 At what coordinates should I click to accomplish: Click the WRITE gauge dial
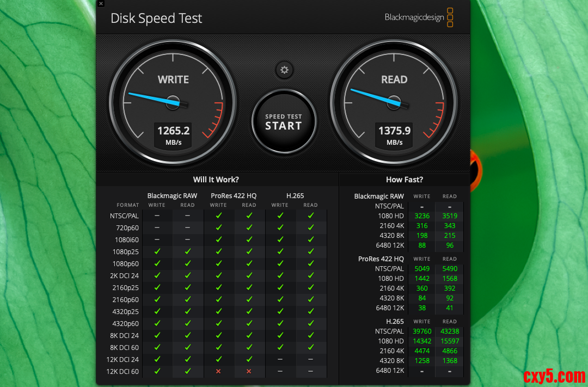[x=173, y=102]
